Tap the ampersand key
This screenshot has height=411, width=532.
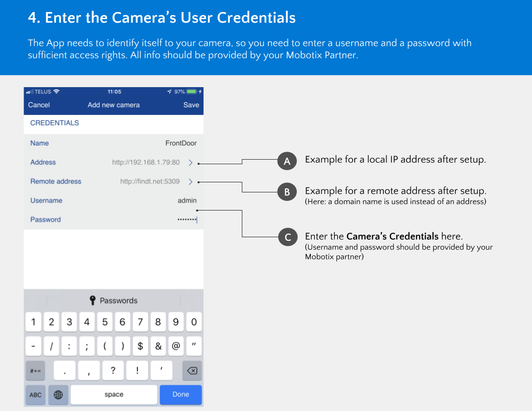[158, 346]
